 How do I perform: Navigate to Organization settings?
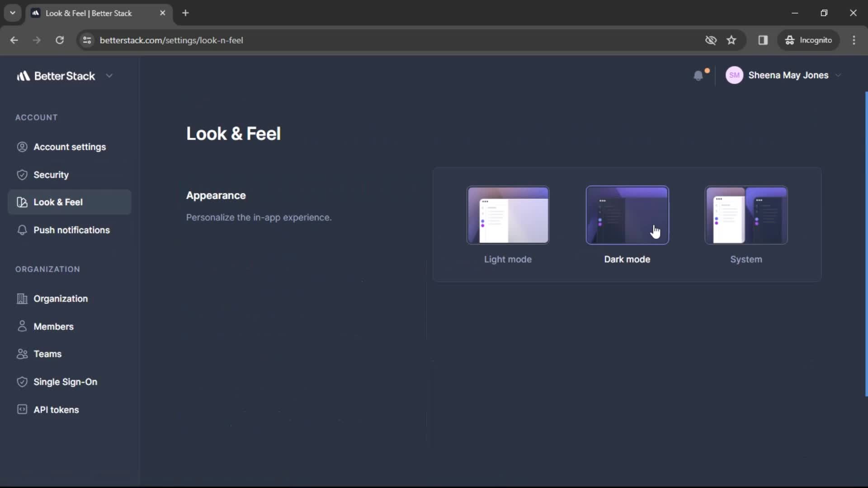(x=60, y=299)
